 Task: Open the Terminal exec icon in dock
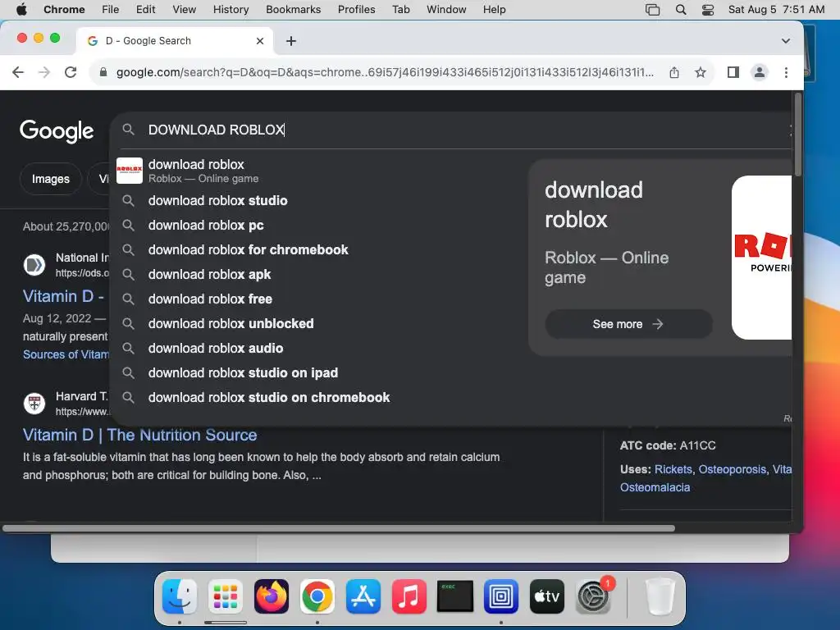pos(454,596)
